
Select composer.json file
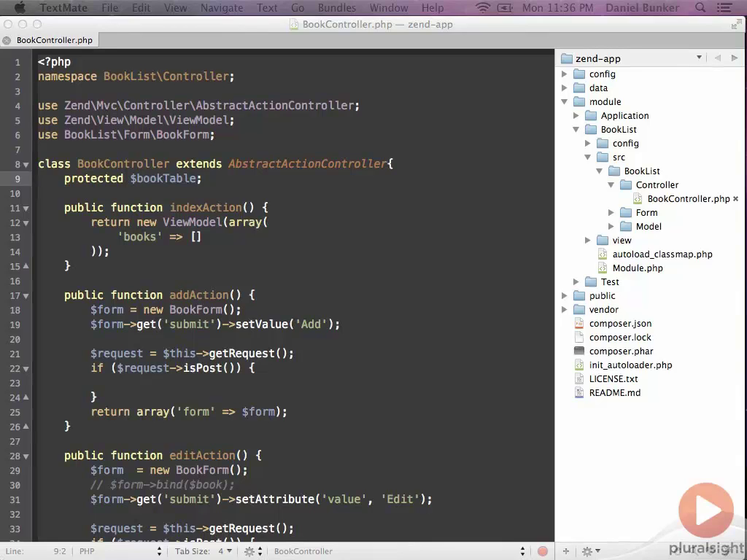tap(620, 323)
